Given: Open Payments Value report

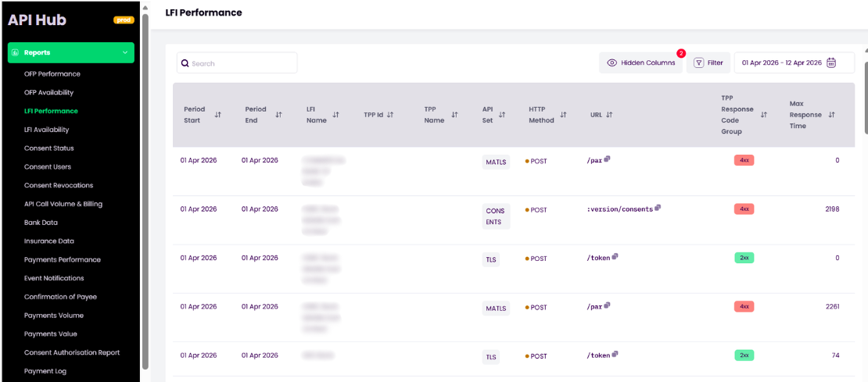Looking at the screenshot, I should click(x=50, y=334).
